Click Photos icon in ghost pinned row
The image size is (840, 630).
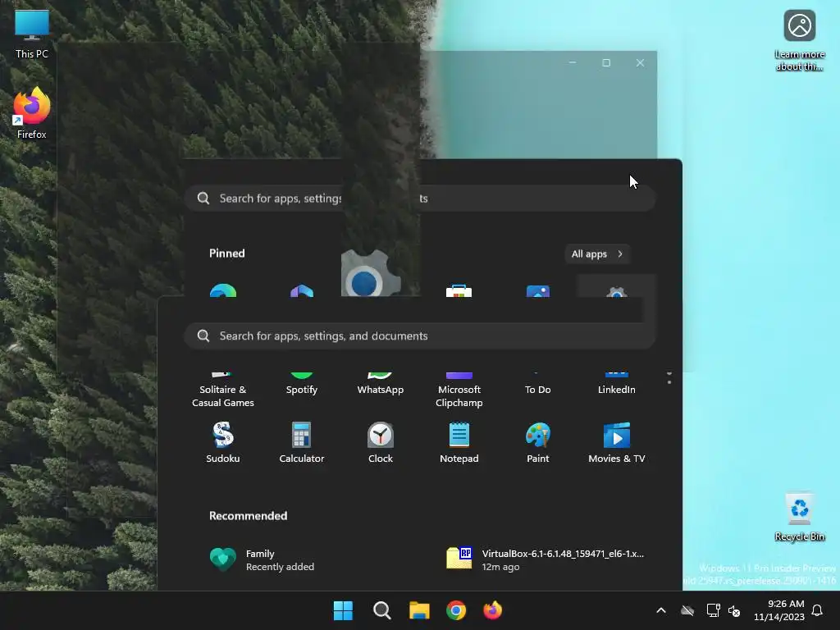point(538,291)
